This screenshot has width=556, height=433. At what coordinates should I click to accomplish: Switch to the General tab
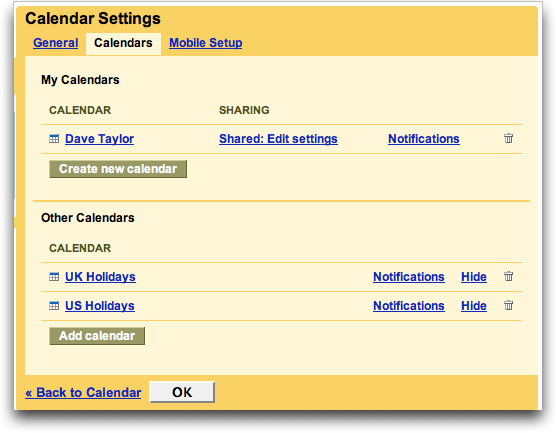[56, 43]
